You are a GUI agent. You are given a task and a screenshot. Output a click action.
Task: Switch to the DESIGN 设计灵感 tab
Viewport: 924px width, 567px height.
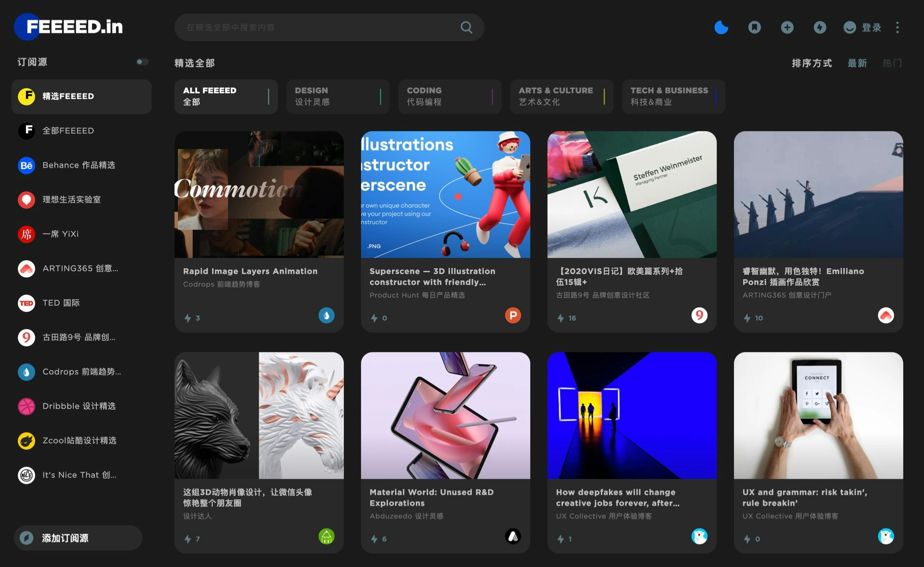[338, 96]
